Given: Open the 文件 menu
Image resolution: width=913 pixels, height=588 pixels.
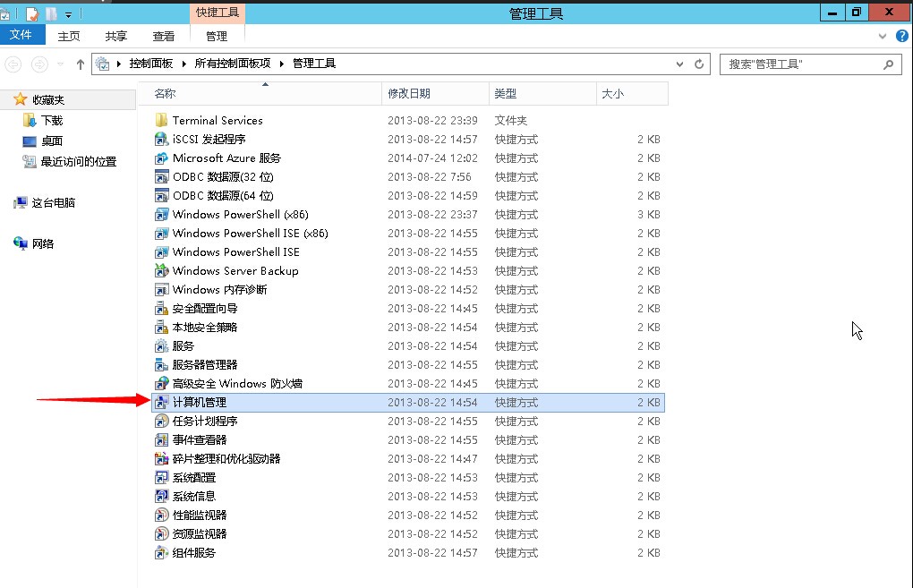Looking at the screenshot, I should (21, 36).
